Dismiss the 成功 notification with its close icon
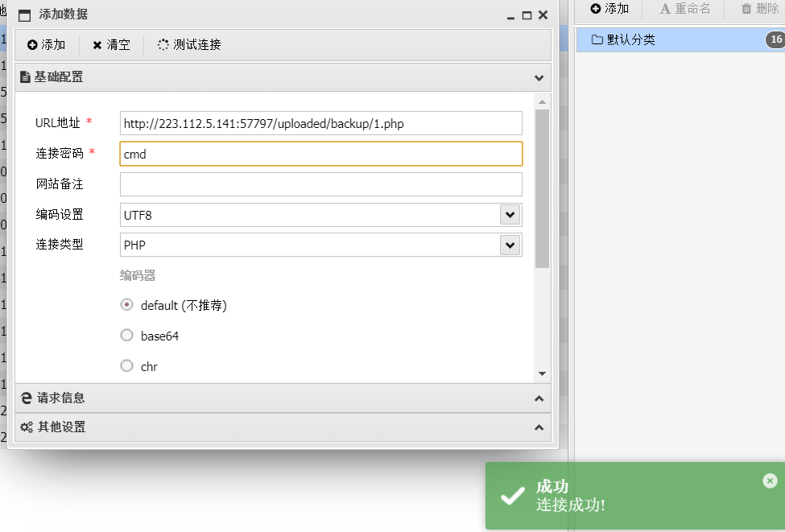The height and width of the screenshot is (532, 785). [x=770, y=480]
